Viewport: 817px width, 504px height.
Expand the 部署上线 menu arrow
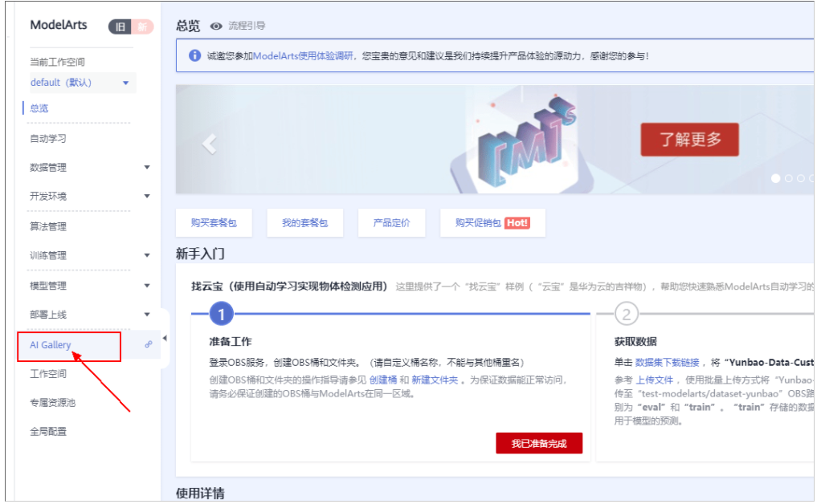[147, 315]
